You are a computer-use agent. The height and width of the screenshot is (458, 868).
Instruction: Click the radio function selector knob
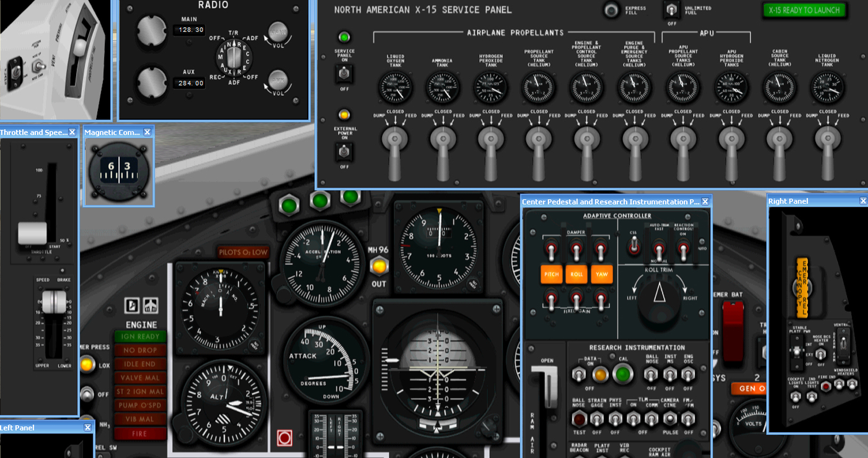[x=233, y=58]
